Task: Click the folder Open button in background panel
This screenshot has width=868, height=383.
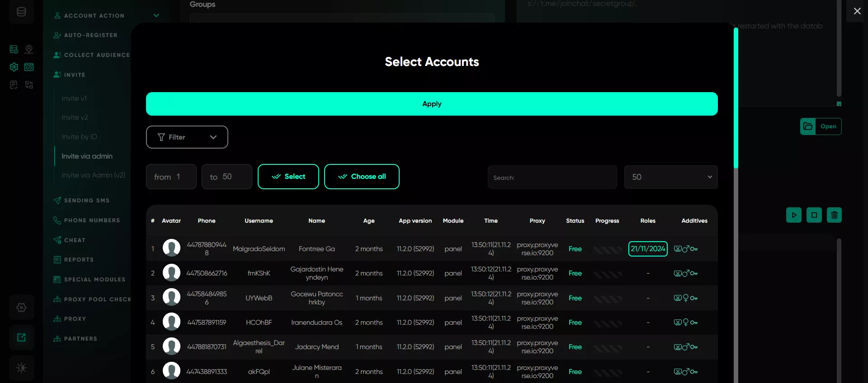Action: point(821,126)
